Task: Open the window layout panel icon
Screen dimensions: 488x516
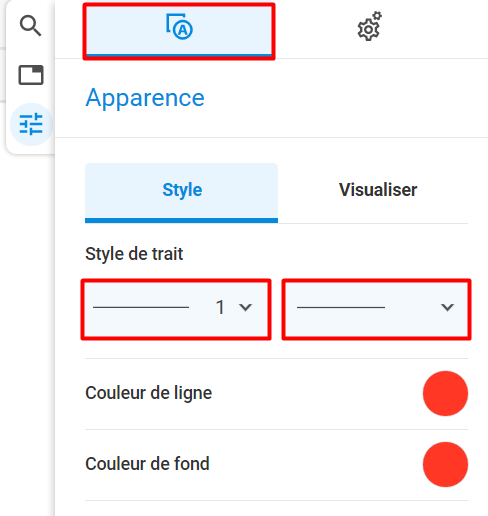Action: pos(31,75)
